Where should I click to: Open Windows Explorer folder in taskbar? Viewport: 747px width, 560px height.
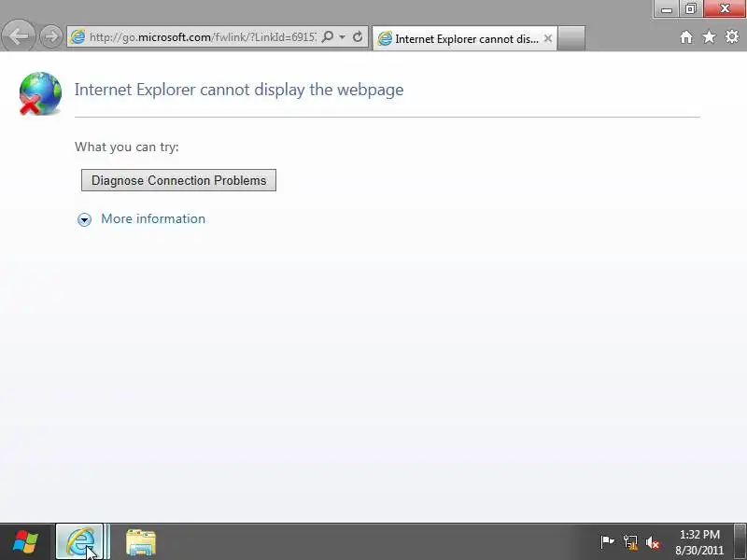[x=141, y=542]
